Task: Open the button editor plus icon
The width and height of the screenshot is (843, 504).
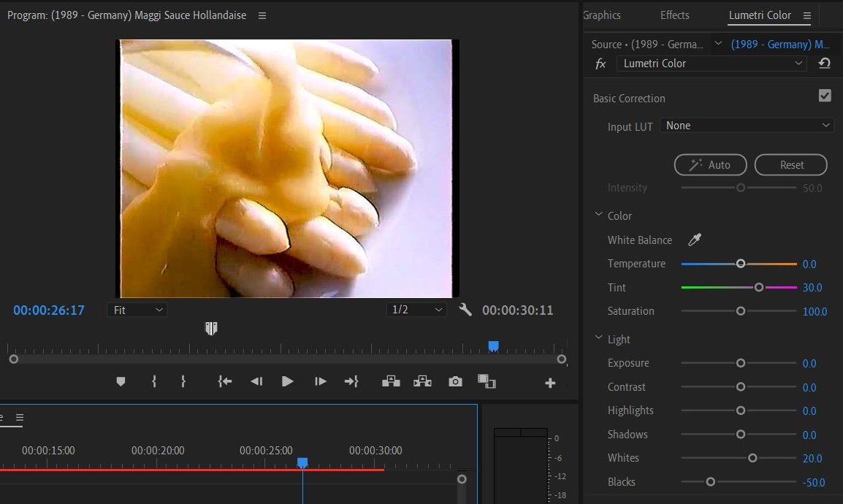Action: (550, 383)
